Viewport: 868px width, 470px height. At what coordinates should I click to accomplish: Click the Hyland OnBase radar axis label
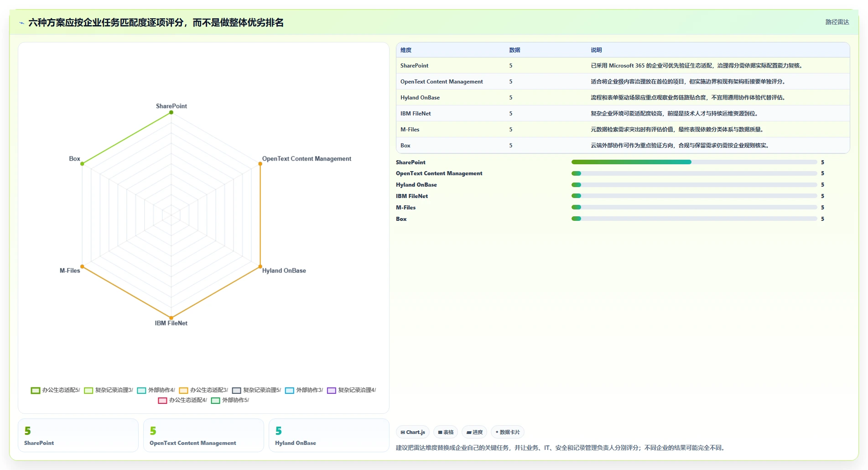pos(284,271)
